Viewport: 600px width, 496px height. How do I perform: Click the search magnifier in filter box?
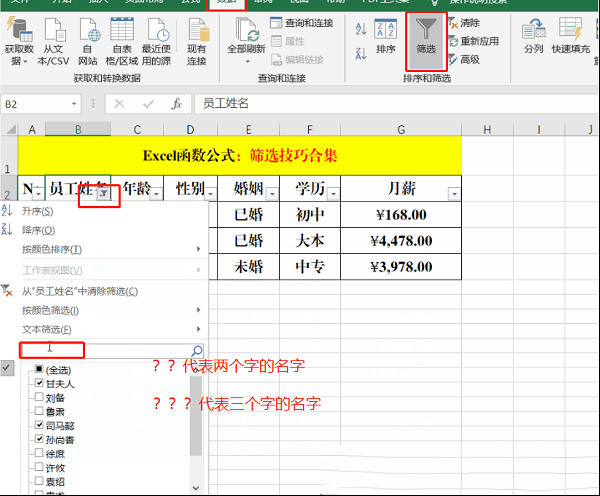coord(197,351)
